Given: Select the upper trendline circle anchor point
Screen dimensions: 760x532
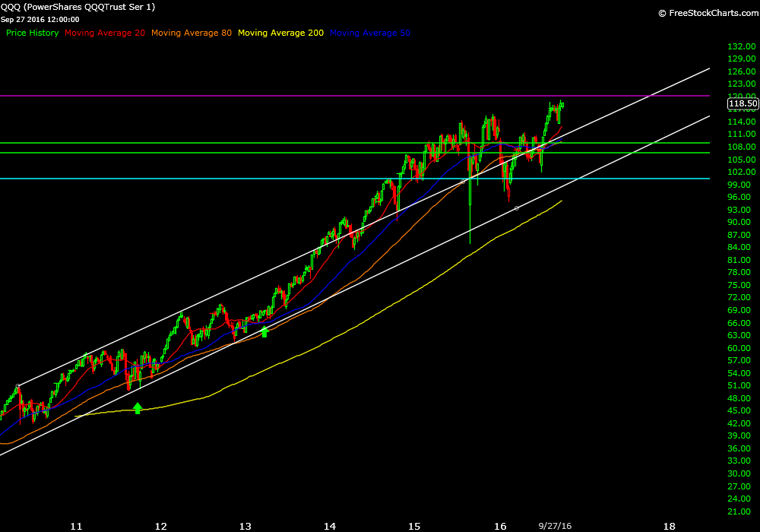Looking at the screenshot, I should point(463,181).
